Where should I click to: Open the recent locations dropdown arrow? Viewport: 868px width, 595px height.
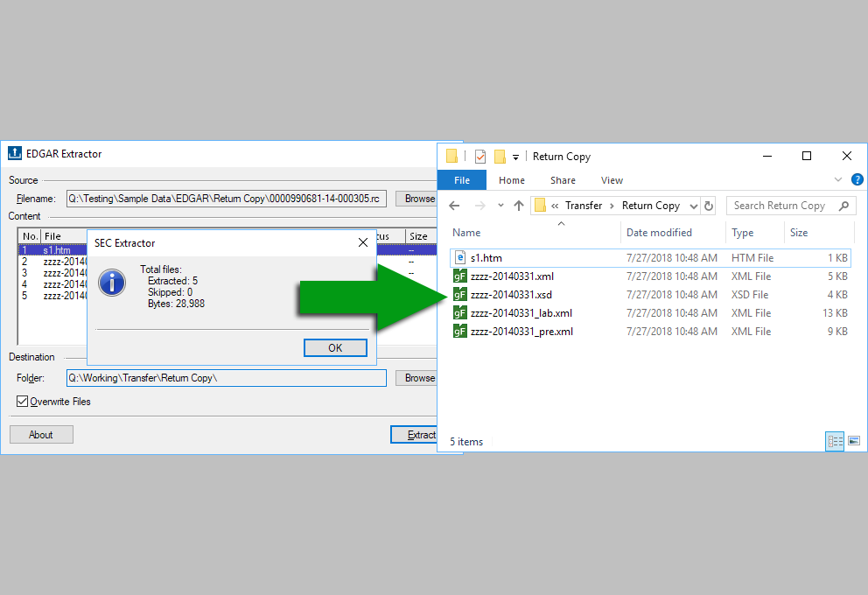500,206
